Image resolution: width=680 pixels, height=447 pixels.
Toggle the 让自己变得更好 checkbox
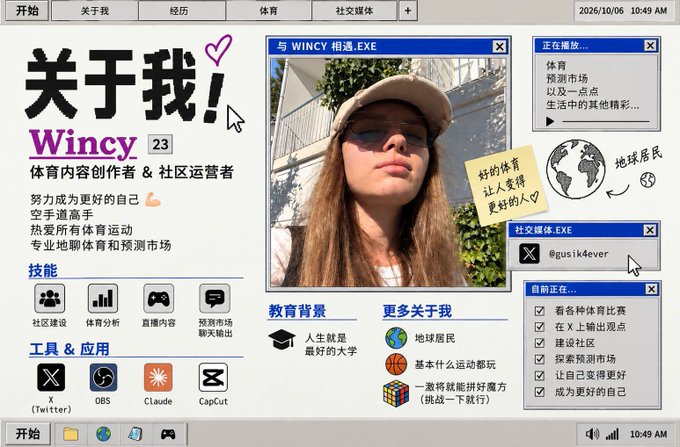point(539,375)
